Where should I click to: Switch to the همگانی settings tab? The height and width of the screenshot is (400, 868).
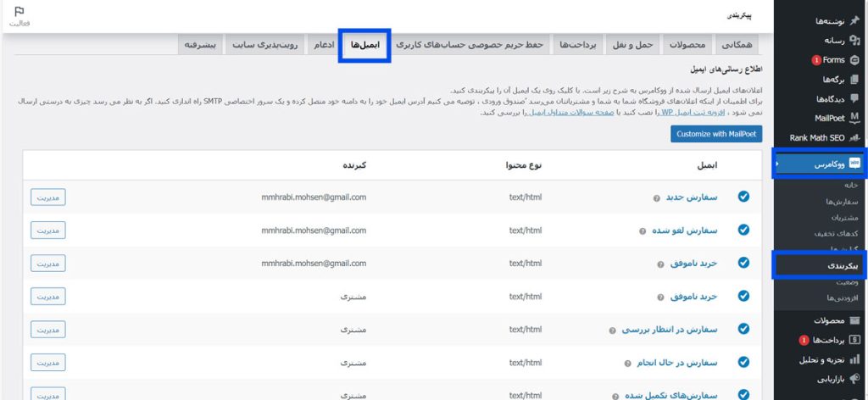point(737,45)
